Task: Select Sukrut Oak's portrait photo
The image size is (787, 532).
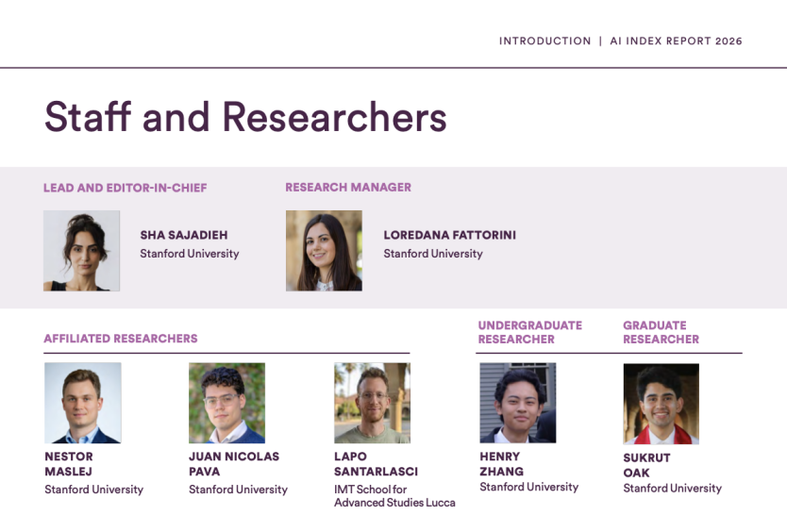Action: click(661, 404)
